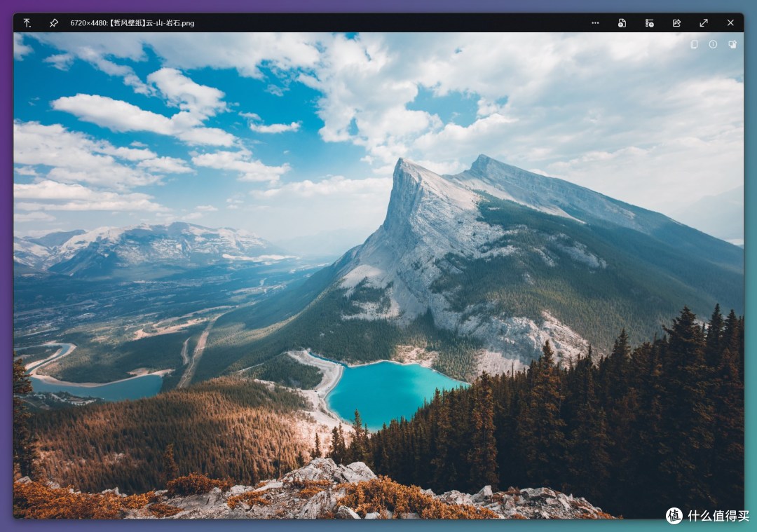Show image info with the circled i icon
Image resolution: width=757 pixels, height=532 pixels.
713,44
